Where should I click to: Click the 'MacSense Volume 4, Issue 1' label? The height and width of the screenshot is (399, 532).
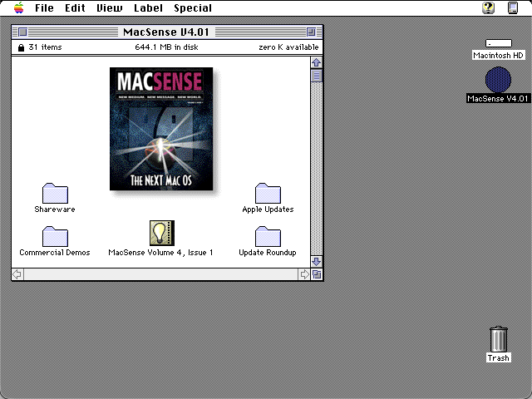tap(160, 253)
